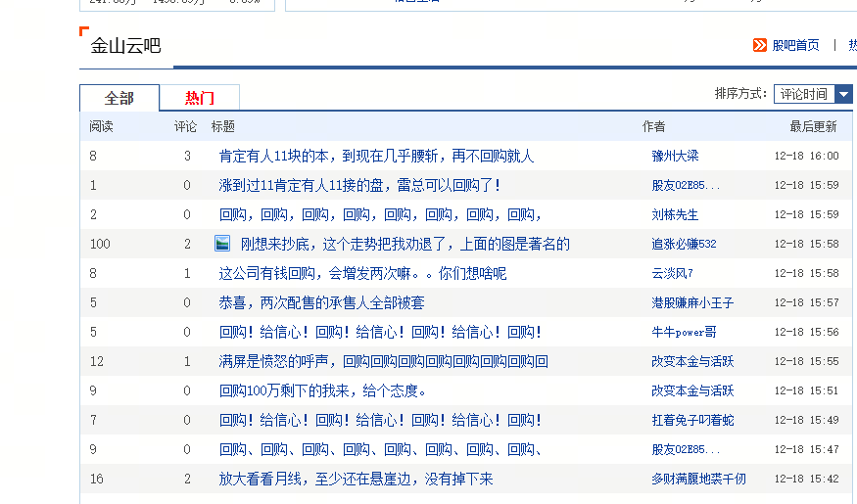Image resolution: width=857 pixels, height=504 pixels.
Task: Click the 评论 column header
Action: (x=185, y=126)
